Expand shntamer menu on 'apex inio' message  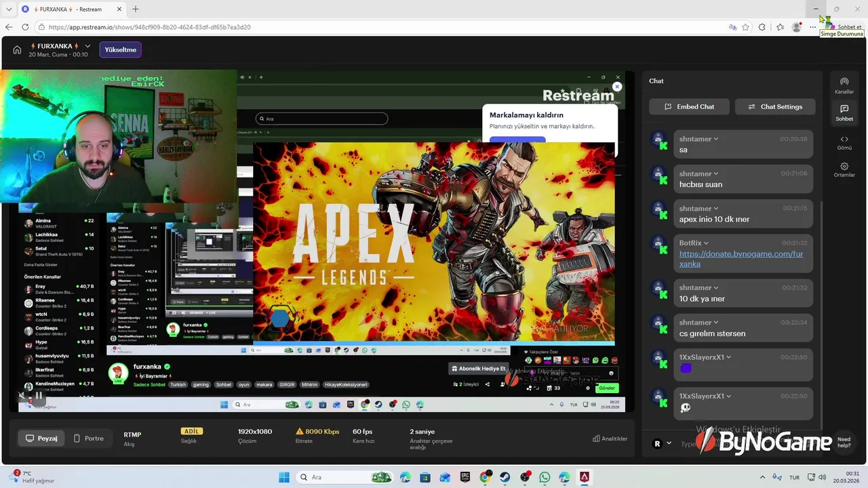pyautogui.click(x=716, y=209)
